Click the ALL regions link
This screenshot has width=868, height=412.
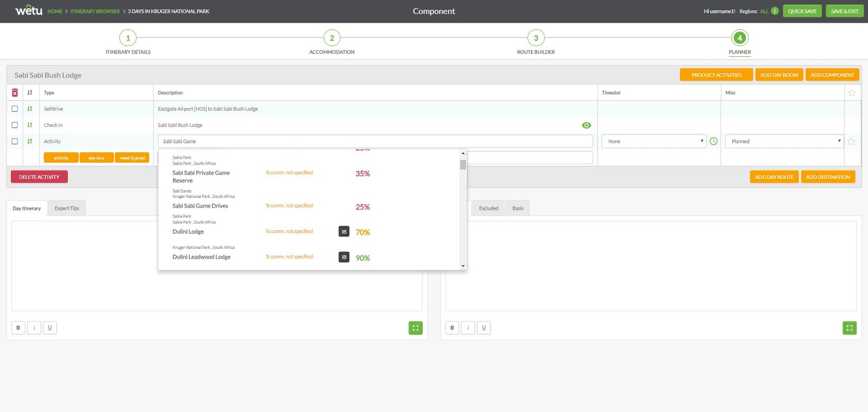764,11
